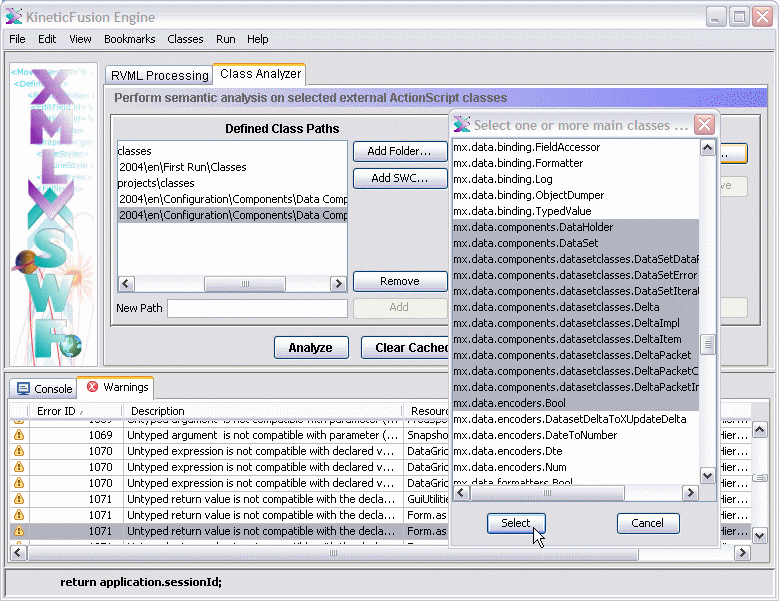This screenshot has width=779, height=601.
Task: Cancel the class selection dialog
Action: click(x=647, y=523)
